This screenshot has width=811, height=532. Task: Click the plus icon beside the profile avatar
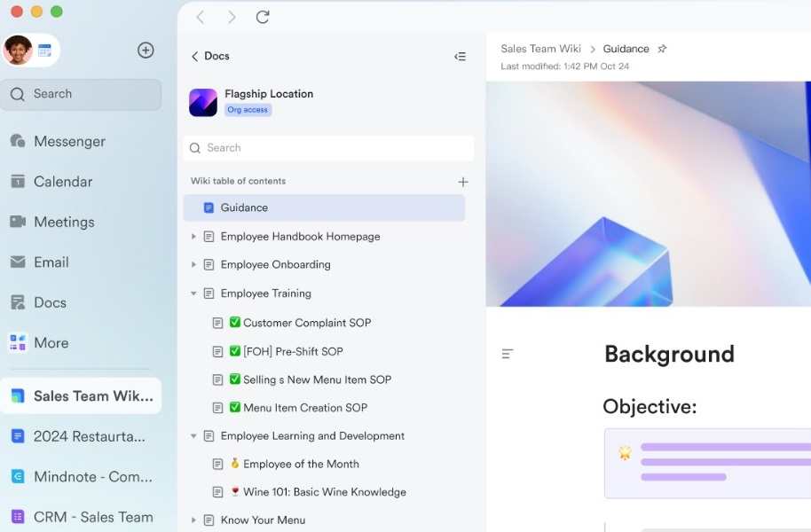point(146,51)
